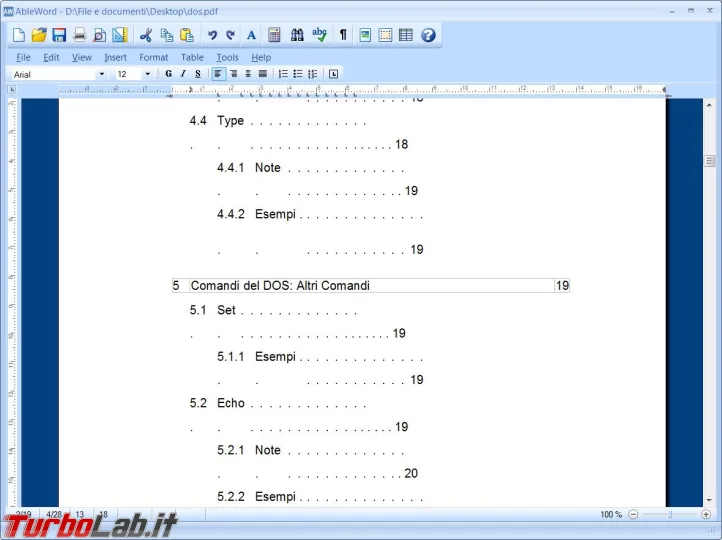Open the print preview

99,35
